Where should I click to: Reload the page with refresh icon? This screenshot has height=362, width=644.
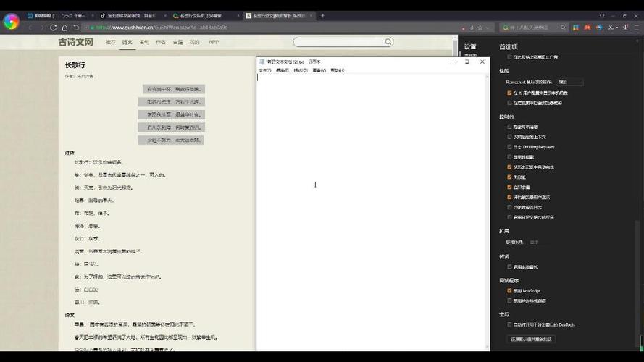pos(53,28)
